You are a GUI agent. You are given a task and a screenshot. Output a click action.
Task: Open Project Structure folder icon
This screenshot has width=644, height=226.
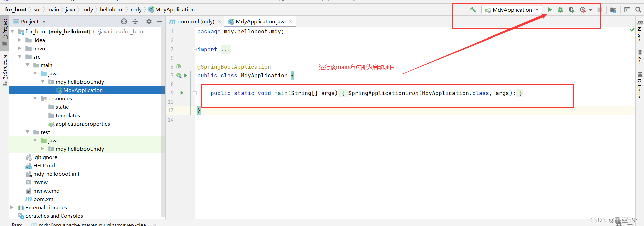[x=613, y=10]
